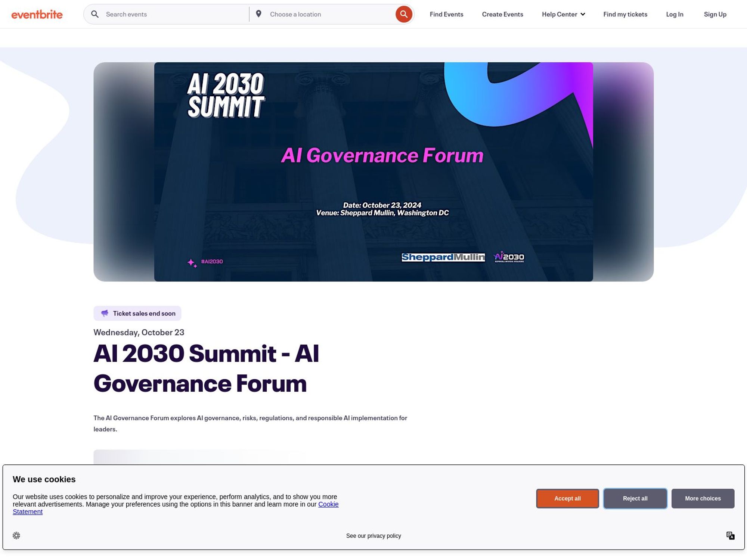This screenshot has width=747, height=560.
Task: Click the cookie settings gear icon
Action: click(x=16, y=535)
